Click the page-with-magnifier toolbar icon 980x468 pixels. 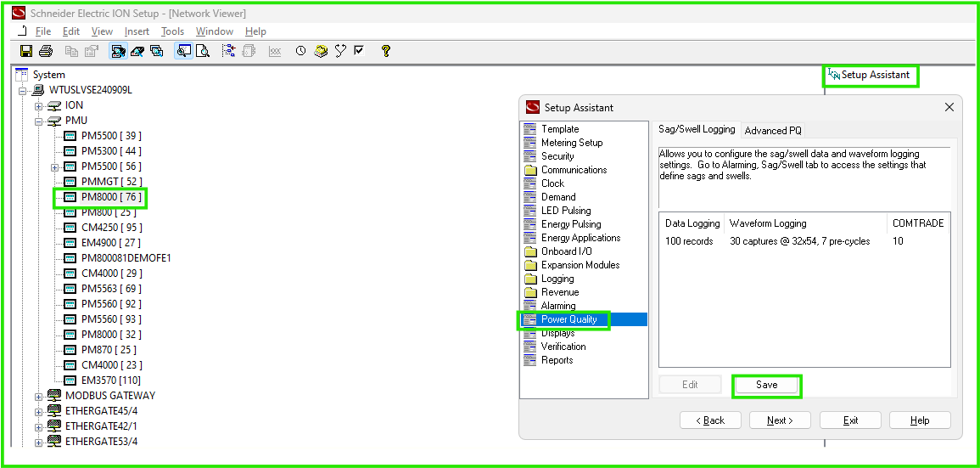[202, 51]
